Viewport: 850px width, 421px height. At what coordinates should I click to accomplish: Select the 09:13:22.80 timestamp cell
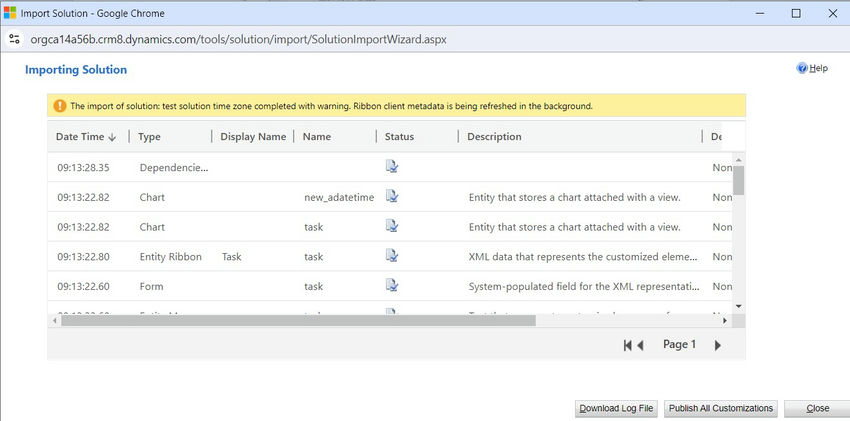pos(83,257)
